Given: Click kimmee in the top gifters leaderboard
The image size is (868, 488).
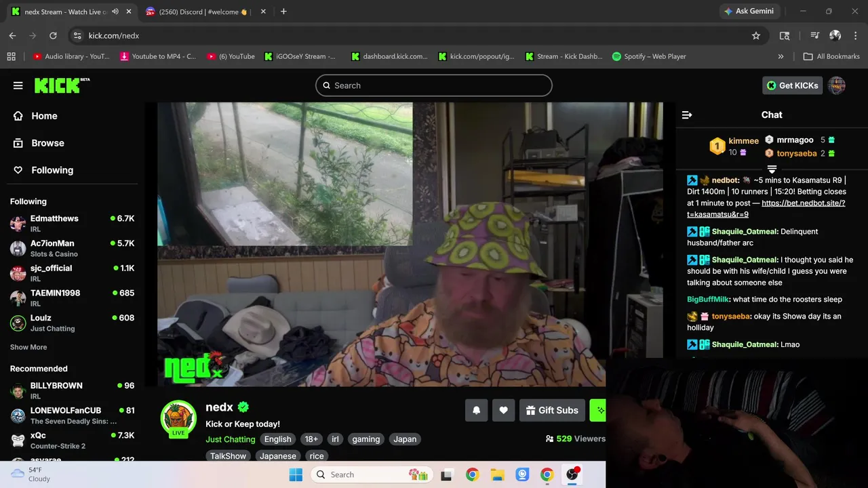Looking at the screenshot, I should click(x=743, y=141).
